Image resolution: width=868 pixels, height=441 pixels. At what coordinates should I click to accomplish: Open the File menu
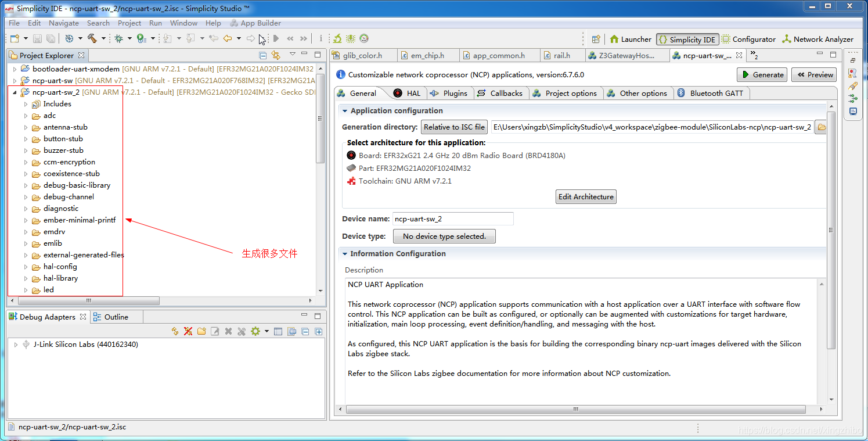(x=14, y=23)
